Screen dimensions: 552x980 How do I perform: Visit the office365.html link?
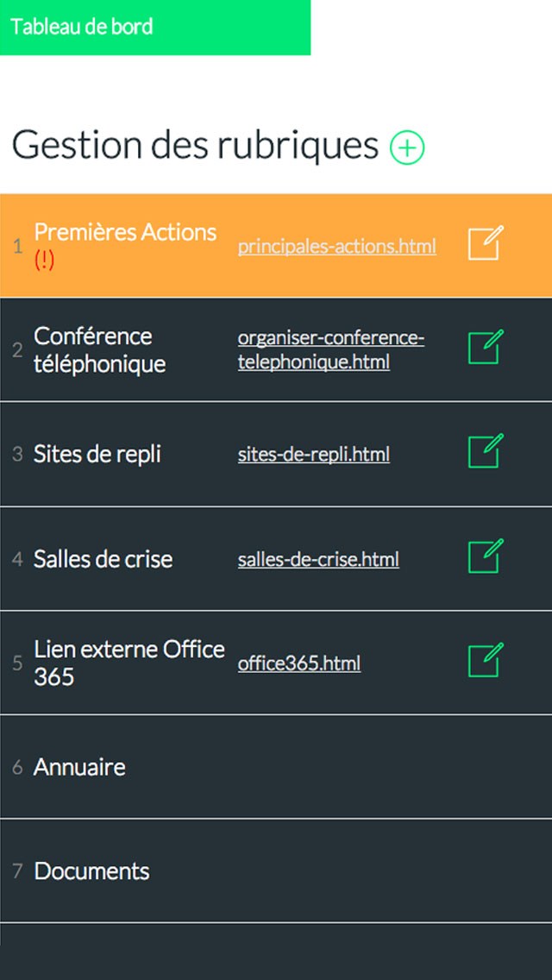[x=298, y=663]
